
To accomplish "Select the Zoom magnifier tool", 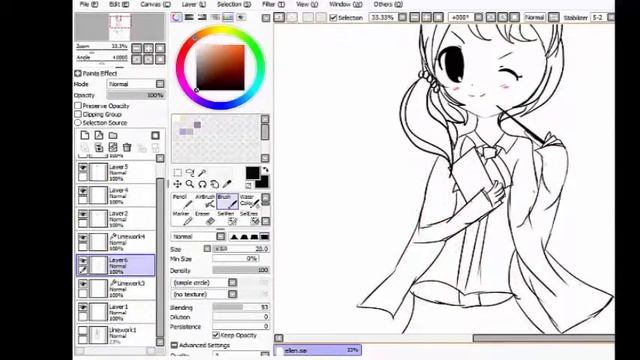I will click(190, 184).
